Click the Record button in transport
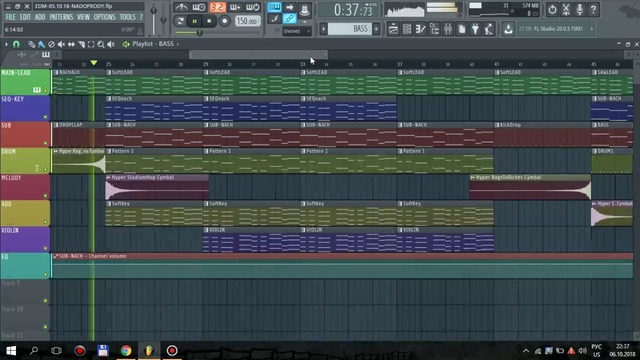 pyautogui.click(x=224, y=21)
